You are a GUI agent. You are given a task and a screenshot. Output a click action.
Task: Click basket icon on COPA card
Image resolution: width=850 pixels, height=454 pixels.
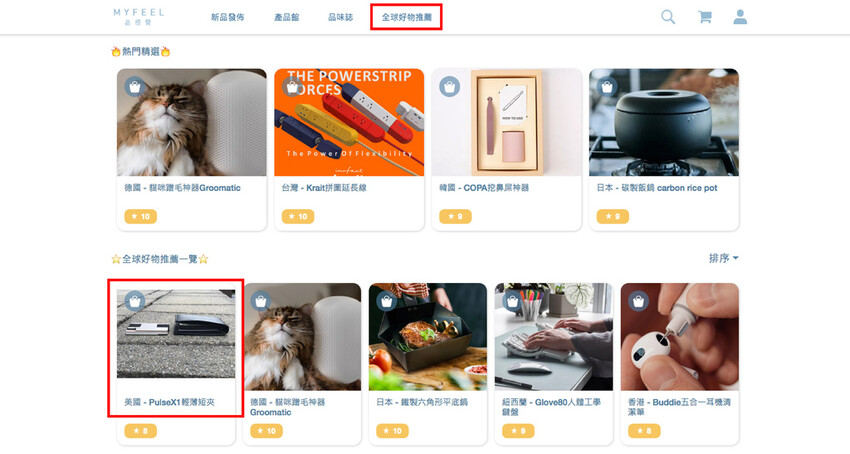(x=449, y=87)
